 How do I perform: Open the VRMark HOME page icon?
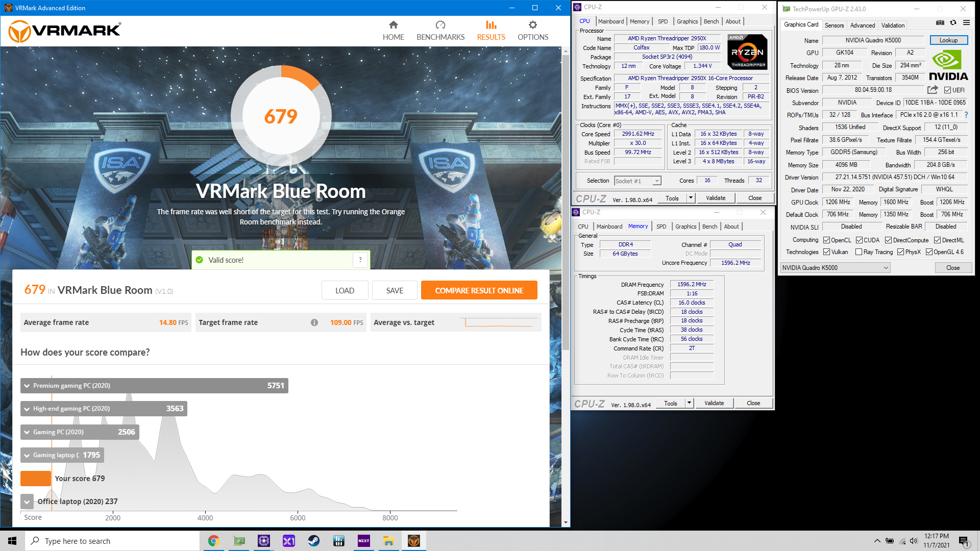pos(393,25)
